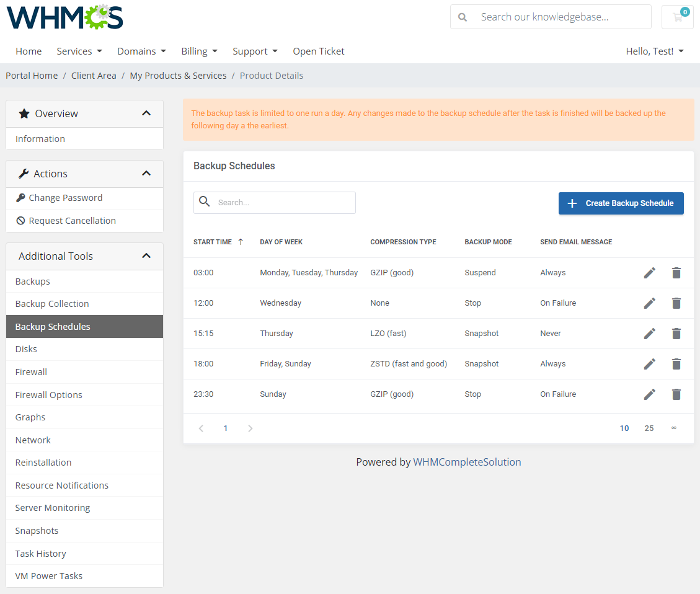
Task: Sort by Backup Mode column
Action: 489,242
